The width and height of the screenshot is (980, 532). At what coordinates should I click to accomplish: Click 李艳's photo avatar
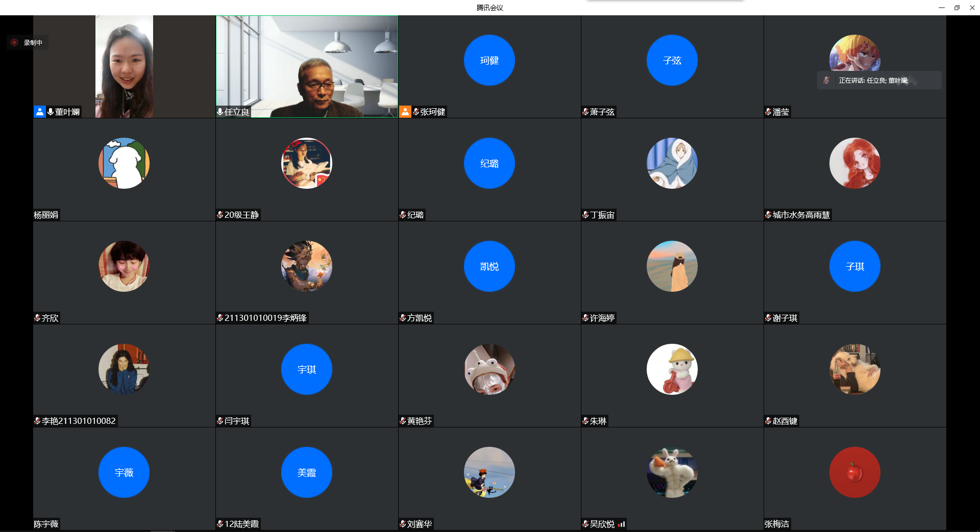124,369
